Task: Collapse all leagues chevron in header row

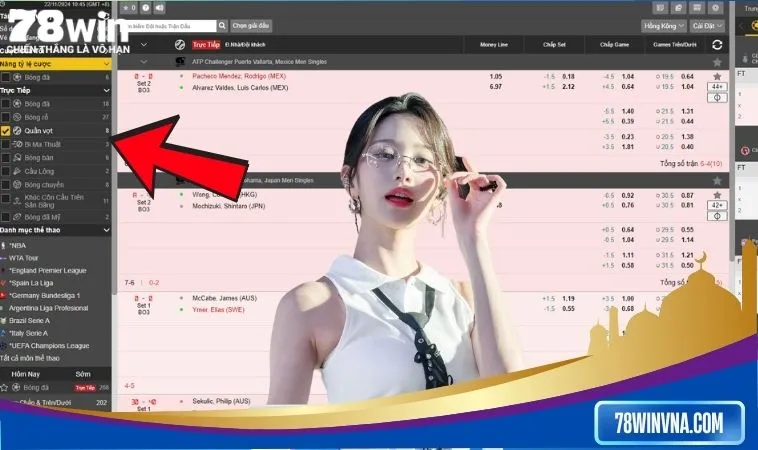Action: [x=144, y=44]
